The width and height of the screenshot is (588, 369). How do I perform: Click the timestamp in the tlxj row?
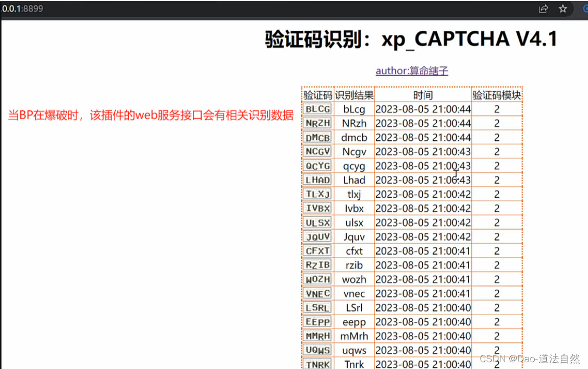pyautogui.click(x=423, y=195)
